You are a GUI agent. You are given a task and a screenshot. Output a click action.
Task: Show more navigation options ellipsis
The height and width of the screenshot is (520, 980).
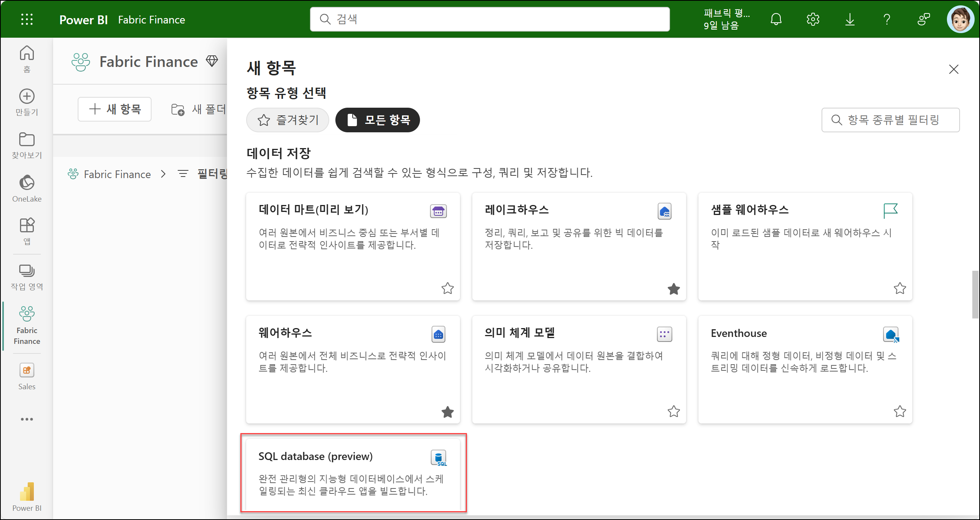click(27, 419)
